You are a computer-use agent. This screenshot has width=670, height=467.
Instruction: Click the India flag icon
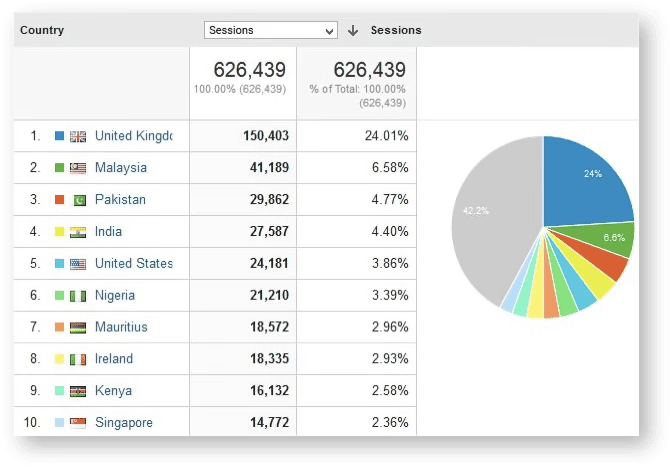pyautogui.click(x=78, y=232)
